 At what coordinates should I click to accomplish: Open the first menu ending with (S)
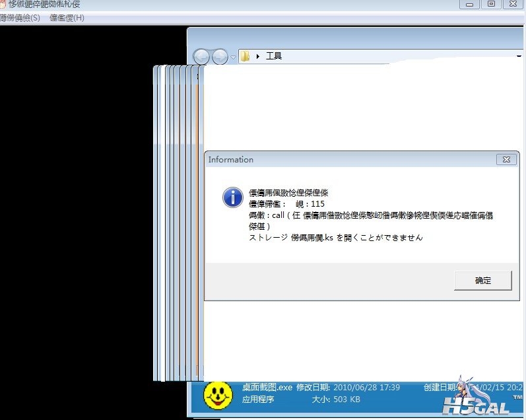(20, 18)
